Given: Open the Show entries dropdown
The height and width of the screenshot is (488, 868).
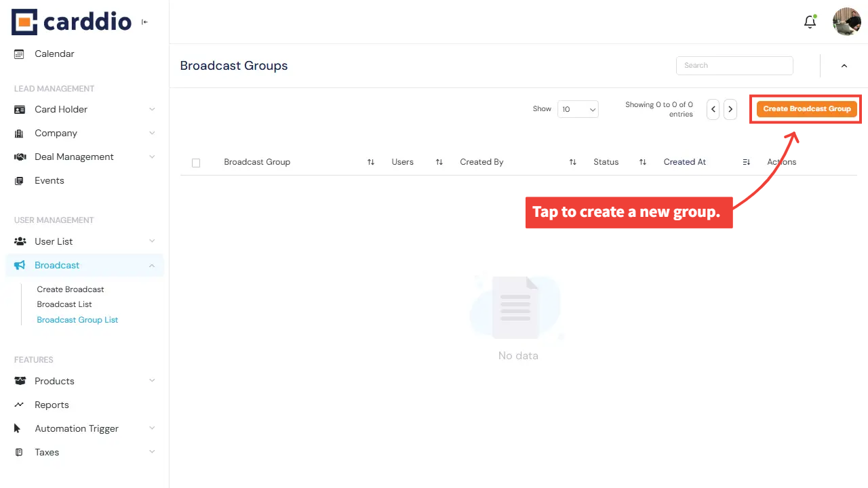Looking at the screenshot, I should tap(578, 109).
